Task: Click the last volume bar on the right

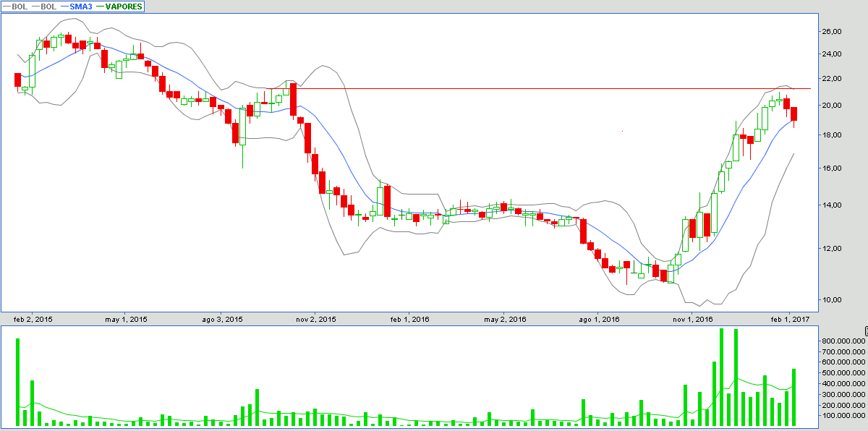Action: tap(793, 397)
